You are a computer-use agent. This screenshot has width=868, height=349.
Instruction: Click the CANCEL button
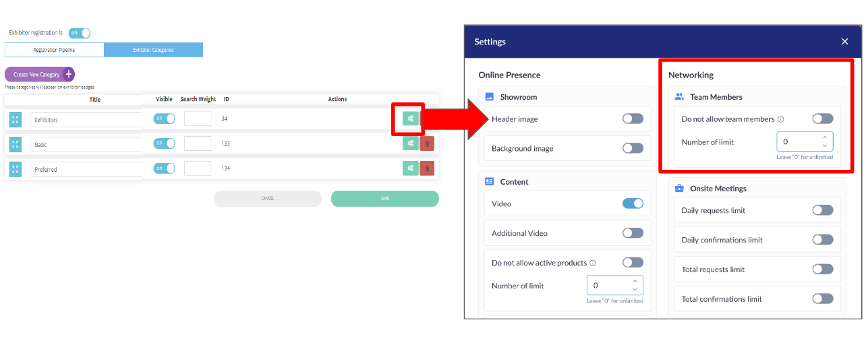[268, 199]
